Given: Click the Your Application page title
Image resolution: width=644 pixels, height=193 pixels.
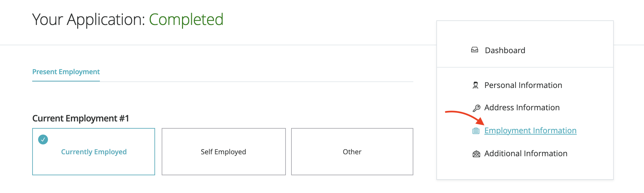Looking at the screenshot, I should (89, 20).
